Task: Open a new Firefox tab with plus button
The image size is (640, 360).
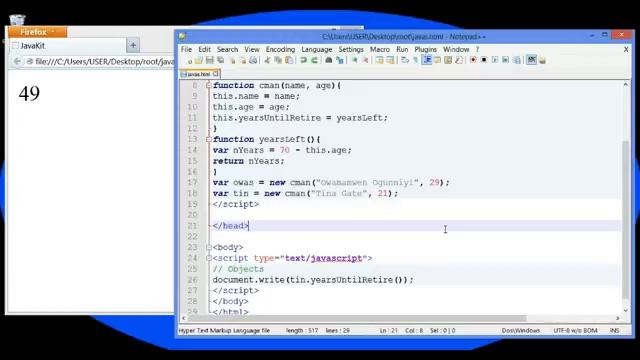Action: [133, 45]
